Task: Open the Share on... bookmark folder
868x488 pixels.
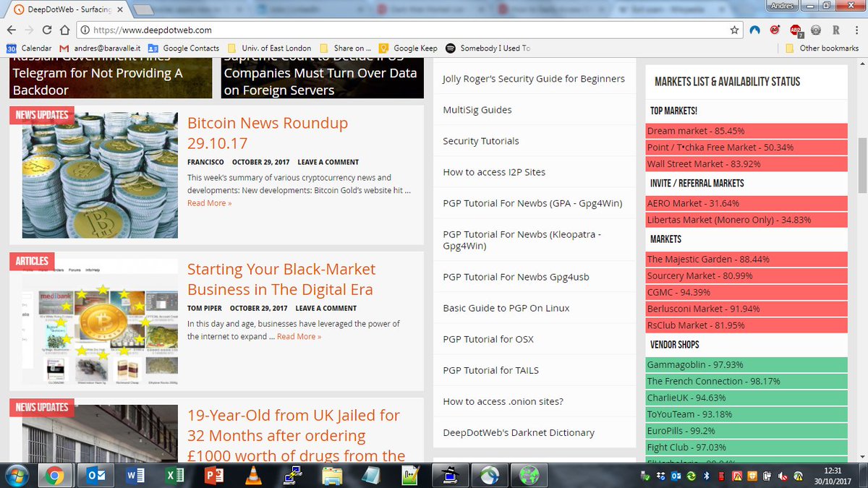Action: coord(346,48)
